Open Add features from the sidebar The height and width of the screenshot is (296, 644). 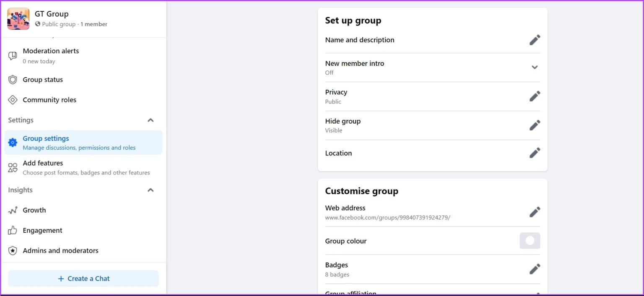pyautogui.click(x=43, y=163)
